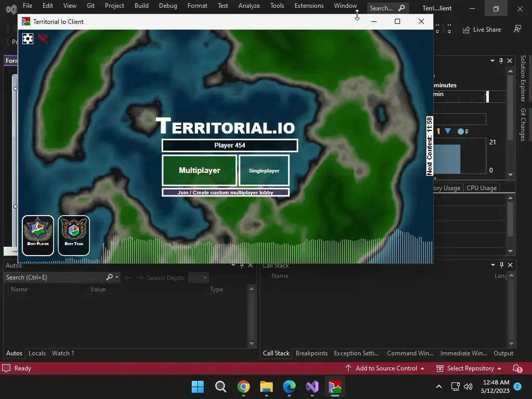Screen dimensions: 532x399
Task: Open Google Chrome from the taskbar
Action: coord(244,387)
